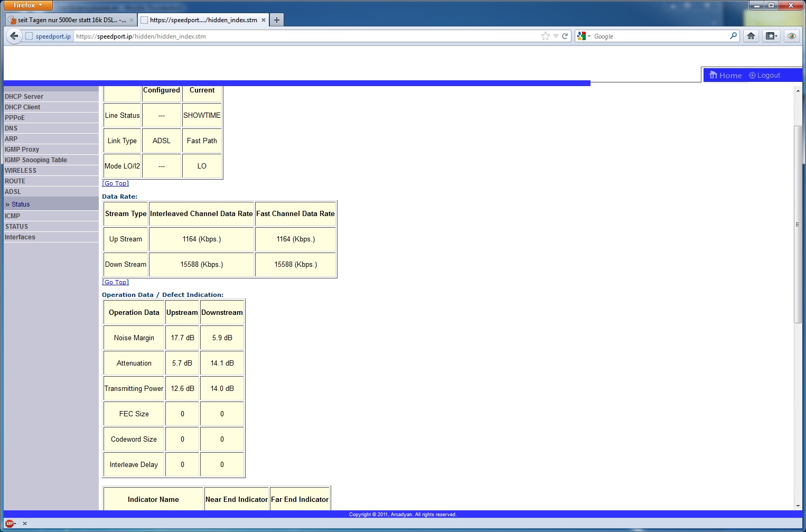Click the SHOWTIME line status cell
The image size is (806, 532).
tap(202, 115)
